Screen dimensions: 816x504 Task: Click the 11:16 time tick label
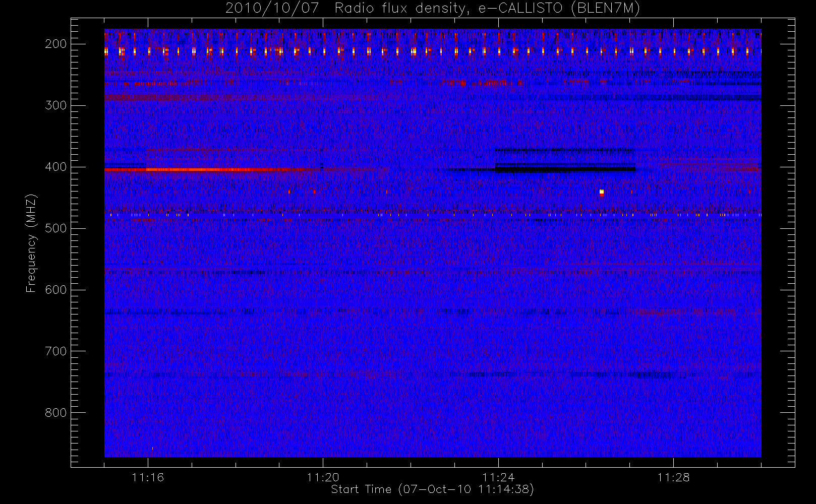tap(148, 477)
